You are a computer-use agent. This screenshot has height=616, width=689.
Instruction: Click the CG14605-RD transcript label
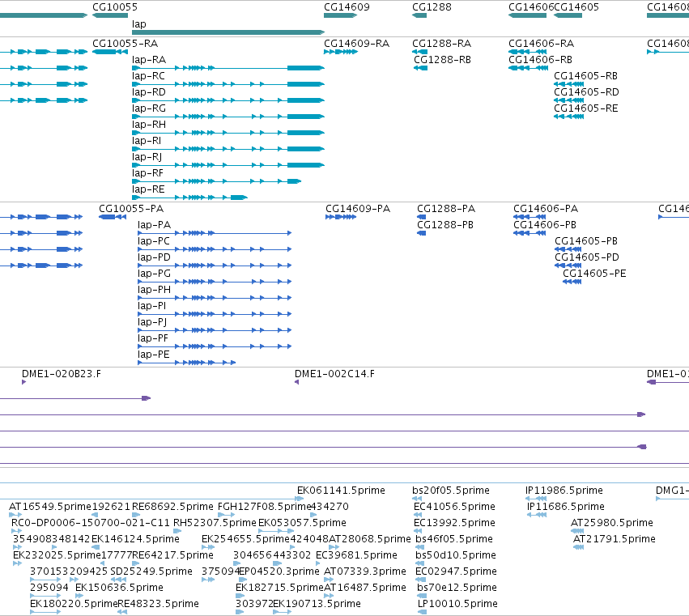click(586, 92)
